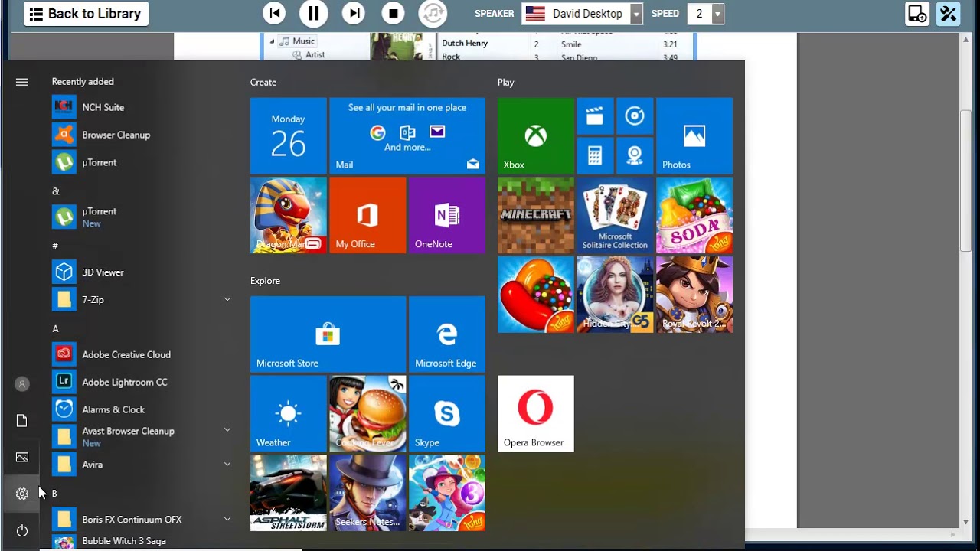The width and height of the screenshot is (980, 551).
Task: Stop playback with the stop button
Action: (393, 13)
